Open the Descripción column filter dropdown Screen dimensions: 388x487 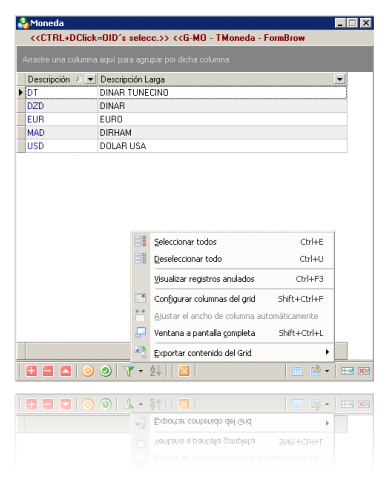pyautogui.click(x=90, y=79)
